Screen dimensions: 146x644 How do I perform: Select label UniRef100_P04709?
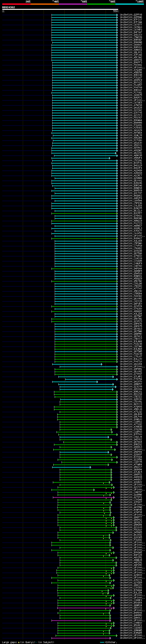pos(131,87)
